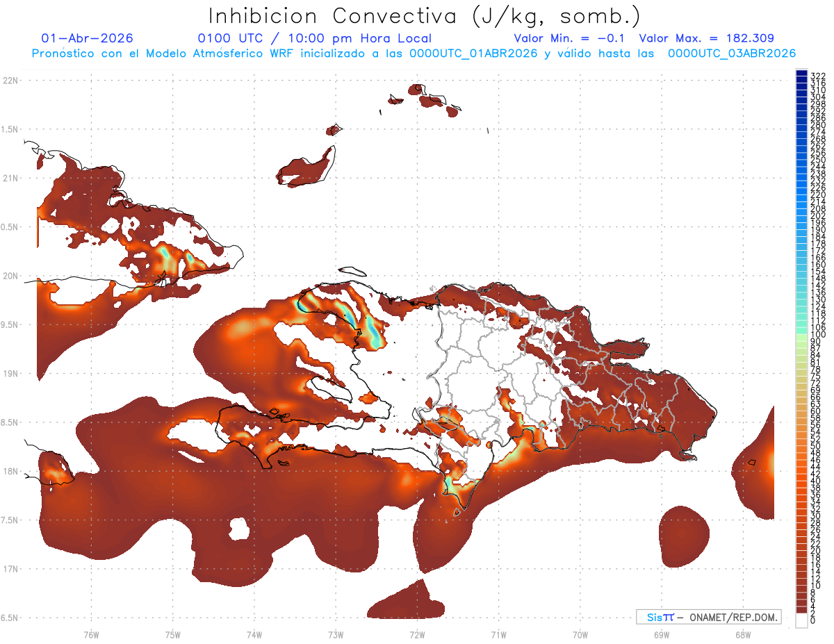Viewport: 834px width, 644px height.
Task: Click the 22N latitude axis label
Action: click(x=10, y=80)
